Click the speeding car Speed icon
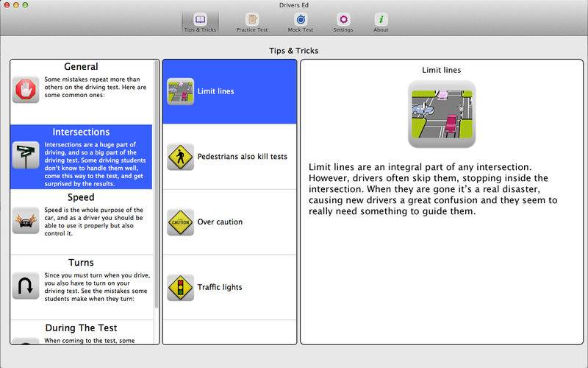The image size is (588, 368). 26,220
